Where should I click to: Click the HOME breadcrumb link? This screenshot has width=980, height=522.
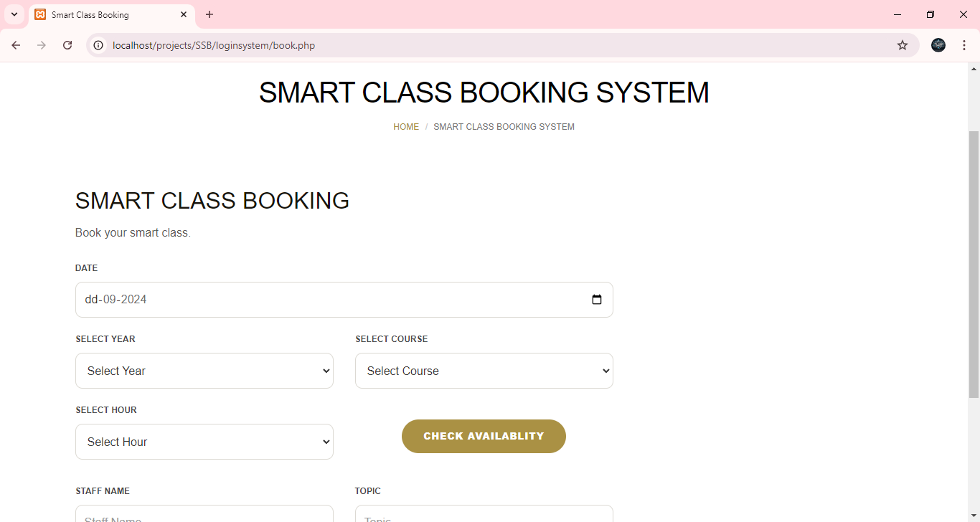pos(406,126)
